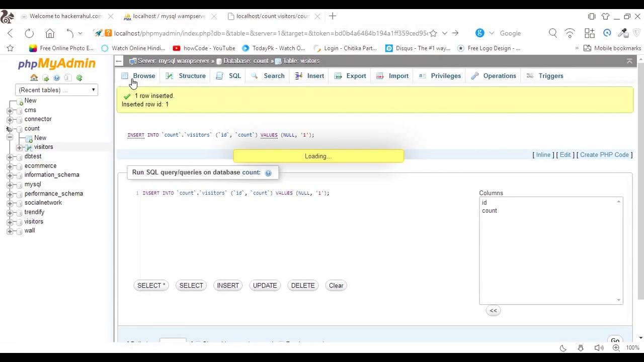
Task: Expand the information_schema database node
Action: (10, 175)
